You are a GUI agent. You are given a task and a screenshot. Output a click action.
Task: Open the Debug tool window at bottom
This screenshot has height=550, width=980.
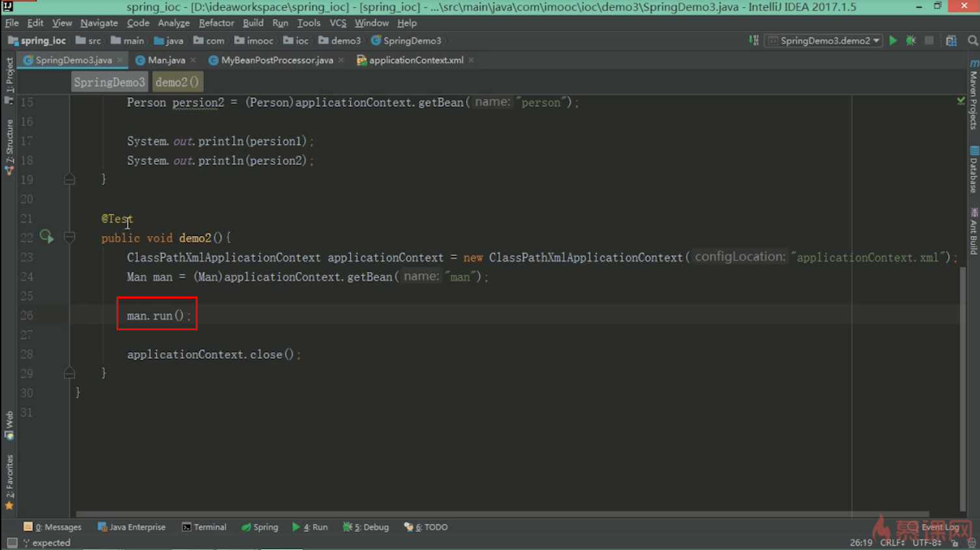pyautogui.click(x=365, y=527)
